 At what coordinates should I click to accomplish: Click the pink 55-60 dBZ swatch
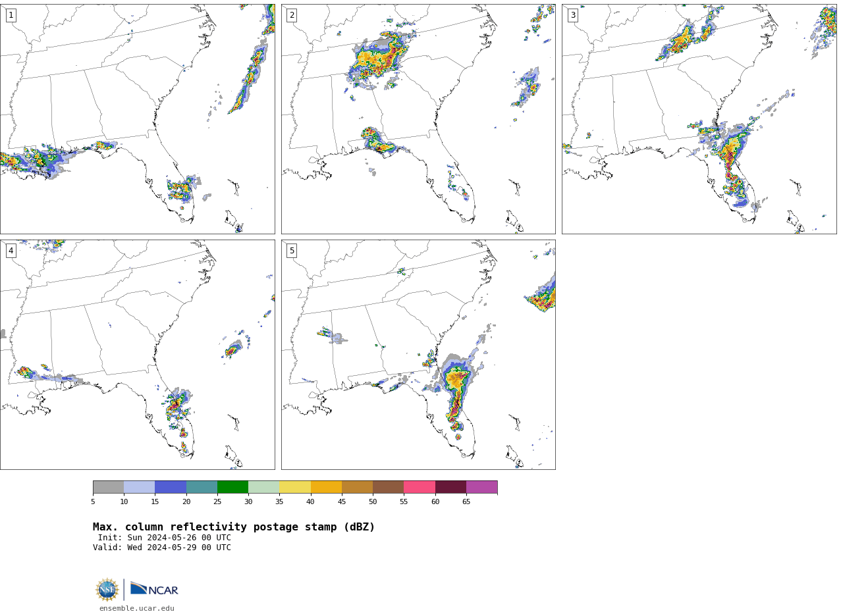coord(420,487)
